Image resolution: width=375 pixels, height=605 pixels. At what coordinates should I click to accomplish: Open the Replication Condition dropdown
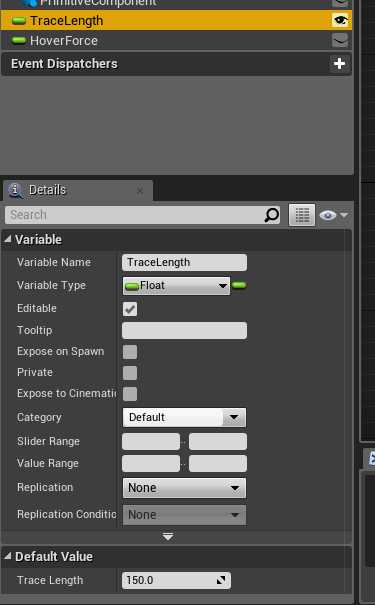pos(184,515)
